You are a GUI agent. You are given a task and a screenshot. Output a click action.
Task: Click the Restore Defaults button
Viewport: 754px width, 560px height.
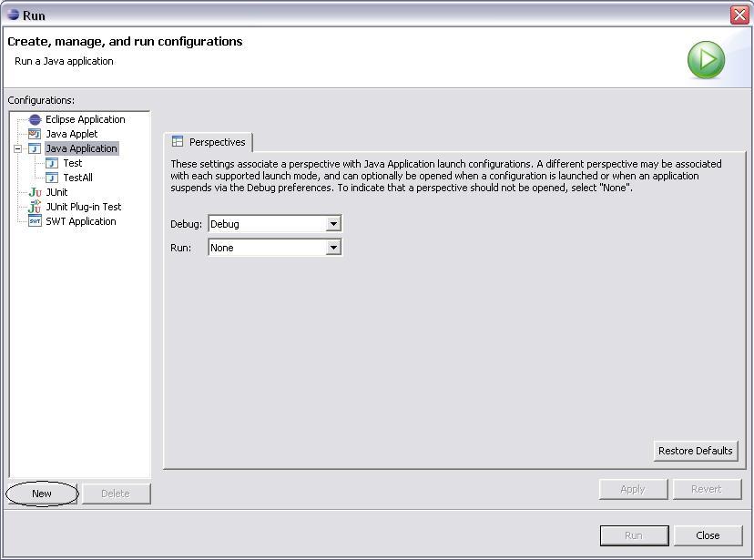(x=695, y=451)
